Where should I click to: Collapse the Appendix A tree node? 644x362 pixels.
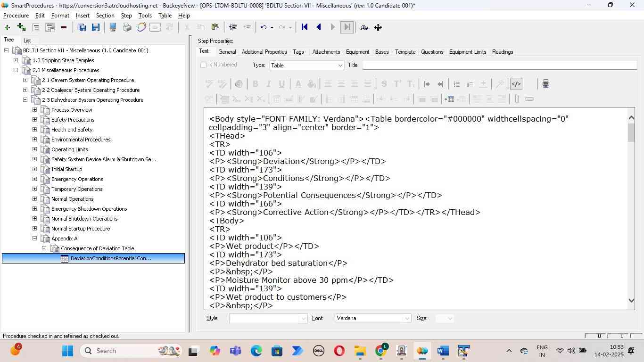[x=35, y=239]
